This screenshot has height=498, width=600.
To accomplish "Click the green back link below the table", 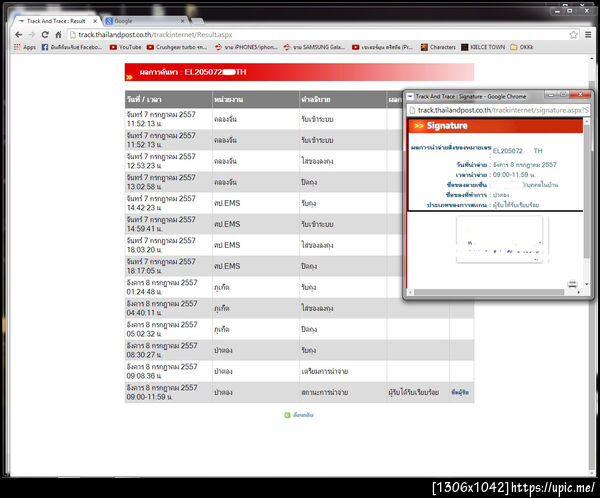I will [299, 415].
